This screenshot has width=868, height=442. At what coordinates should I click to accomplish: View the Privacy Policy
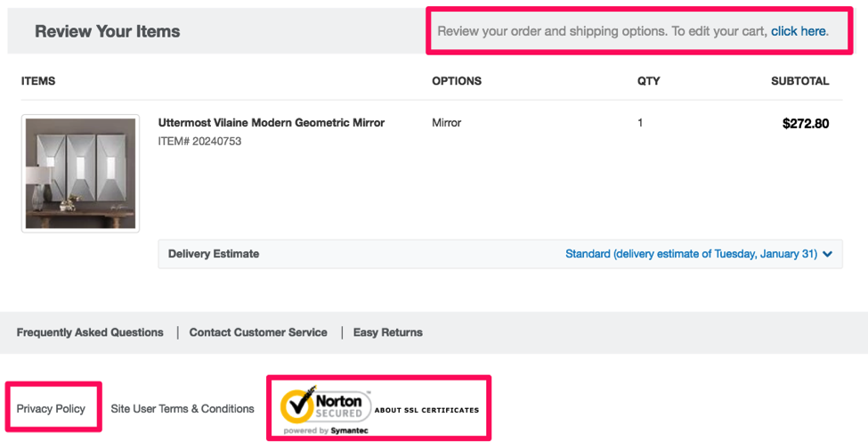[x=51, y=408]
